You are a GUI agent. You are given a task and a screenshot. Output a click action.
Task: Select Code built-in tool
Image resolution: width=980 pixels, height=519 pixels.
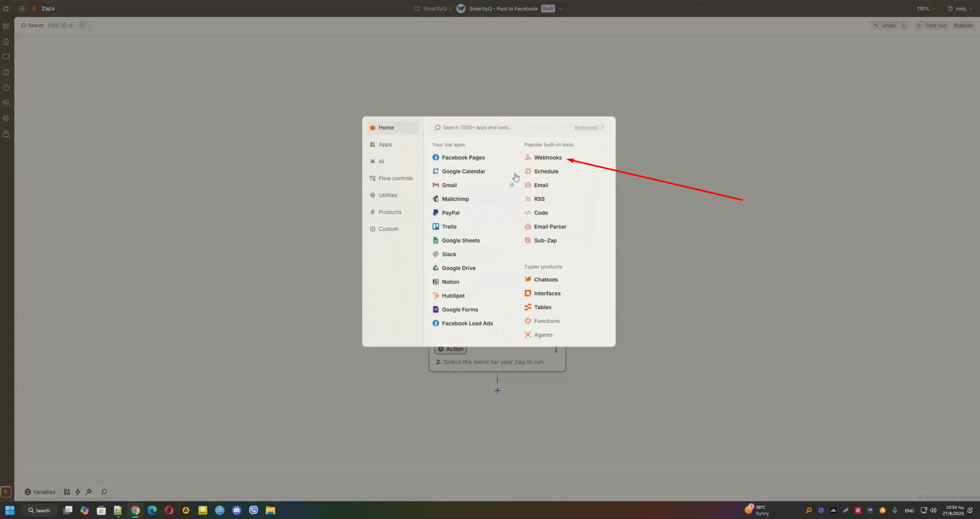point(536,213)
